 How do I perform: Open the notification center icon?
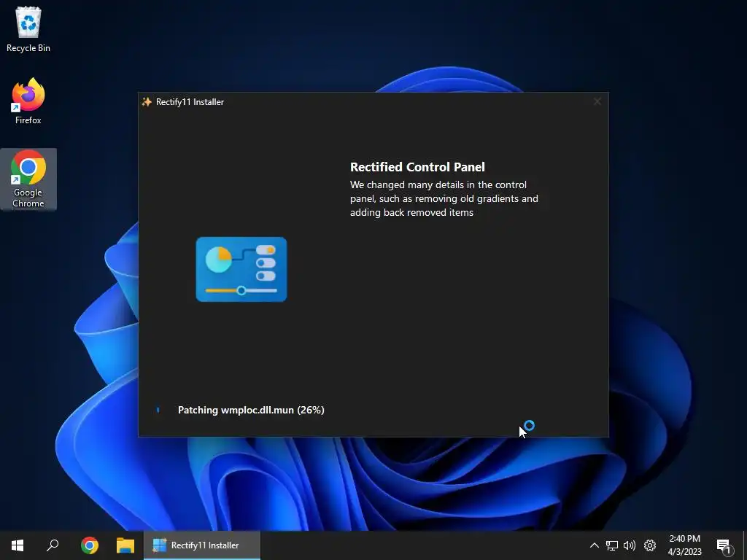724,546
